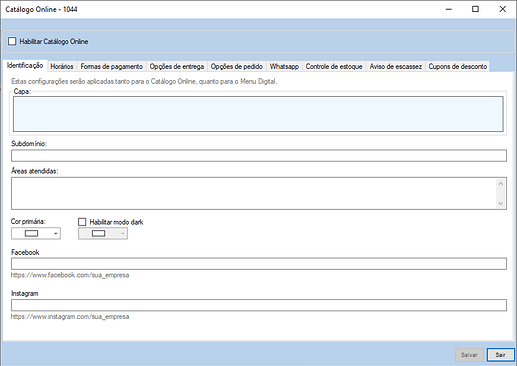Switch to the Horários tab
Viewport: 517px width, 366px height.
point(62,66)
